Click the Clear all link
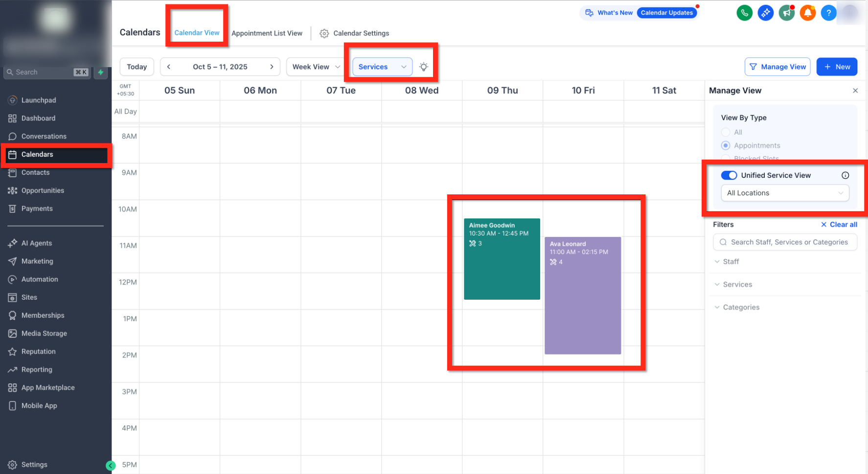Viewport: 868px width, 474px height. pos(839,224)
